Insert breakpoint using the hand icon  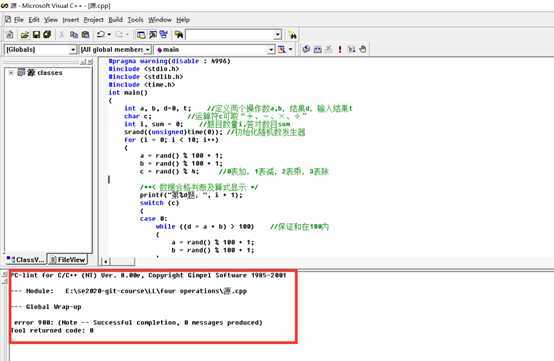pos(363,49)
